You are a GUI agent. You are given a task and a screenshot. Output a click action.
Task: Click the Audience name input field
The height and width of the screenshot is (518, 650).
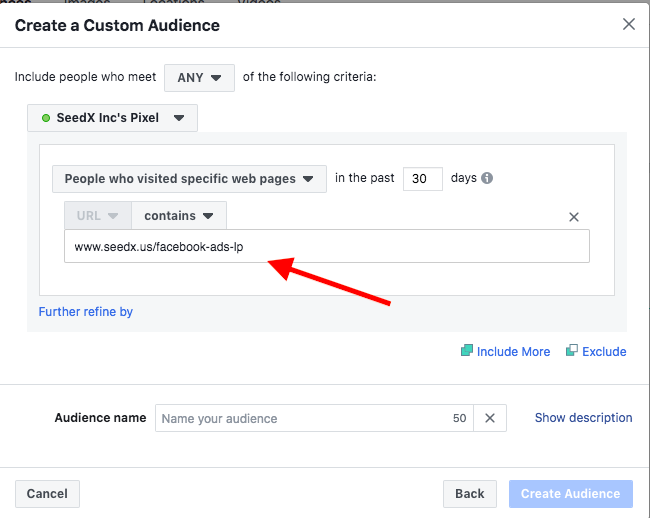point(300,418)
